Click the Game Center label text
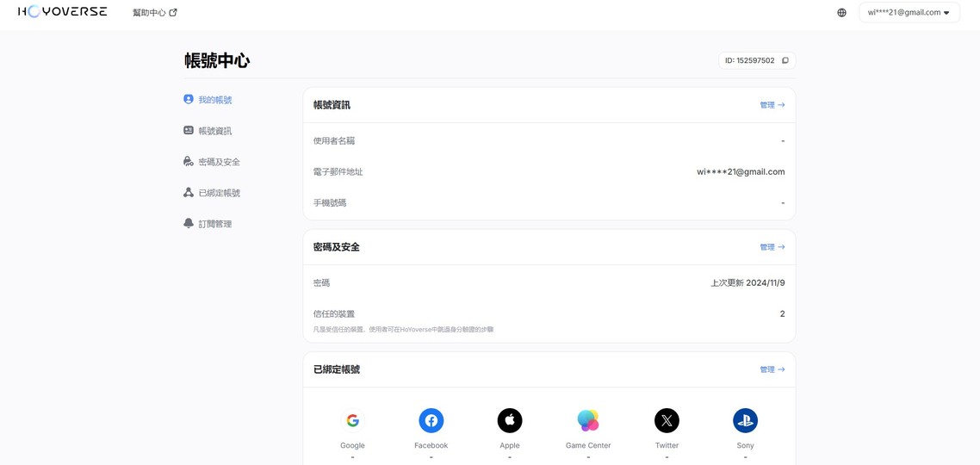980x465 pixels. (x=588, y=446)
